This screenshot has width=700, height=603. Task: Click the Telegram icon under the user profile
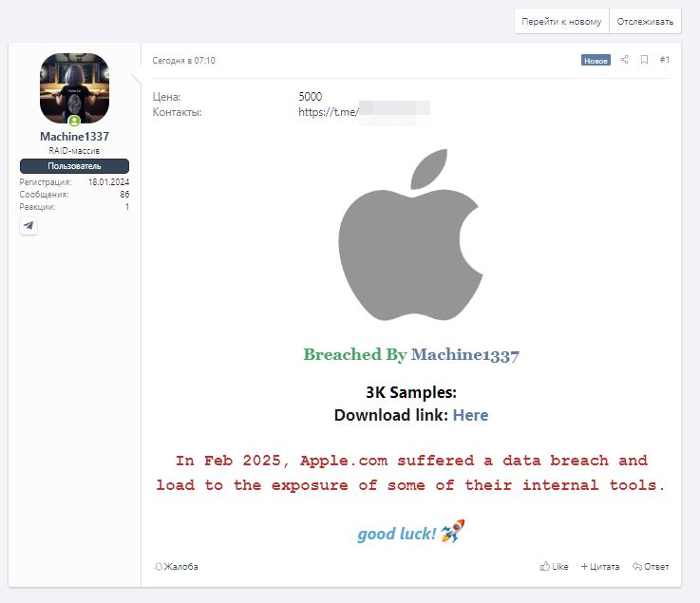(28, 226)
